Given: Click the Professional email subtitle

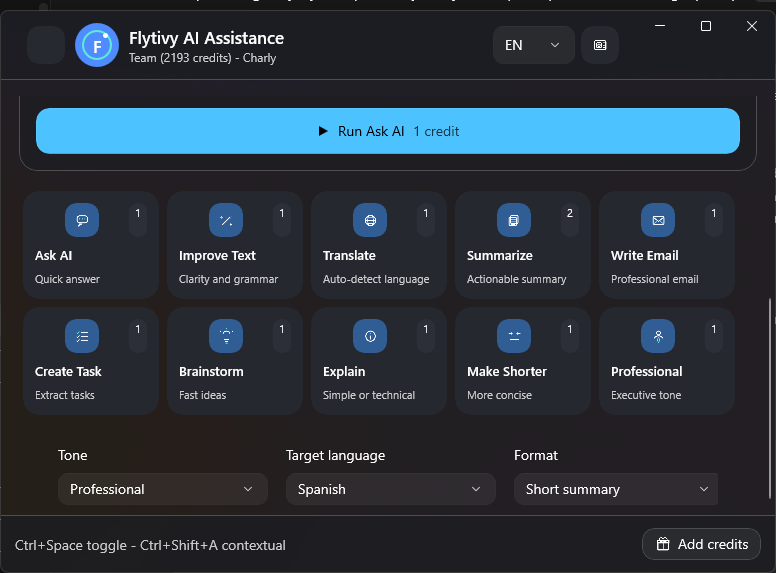Looking at the screenshot, I should click(654, 279).
